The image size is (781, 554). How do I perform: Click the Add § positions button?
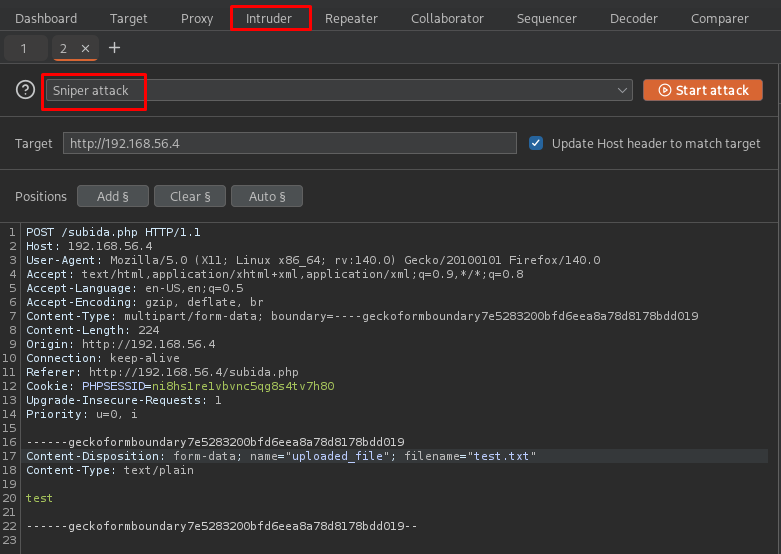click(112, 196)
